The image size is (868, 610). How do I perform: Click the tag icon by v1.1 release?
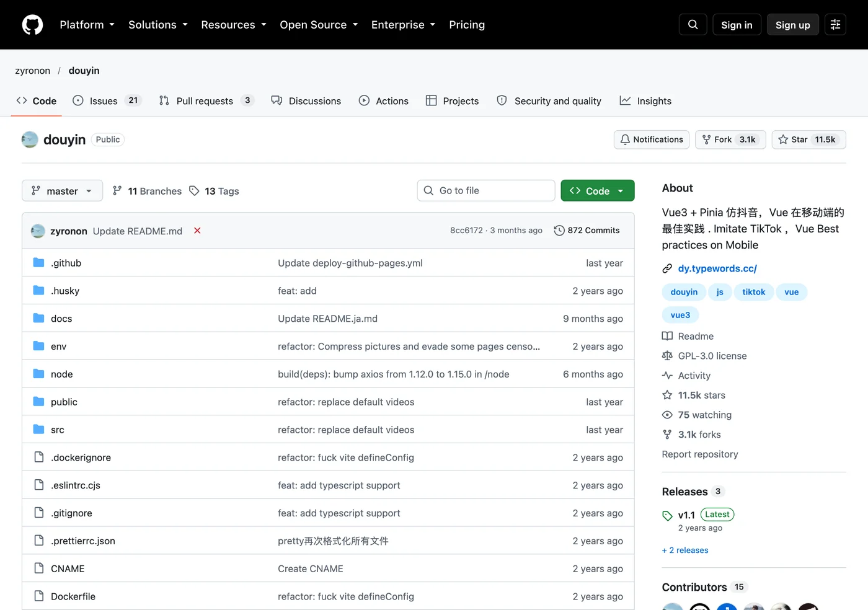(667, 516)
